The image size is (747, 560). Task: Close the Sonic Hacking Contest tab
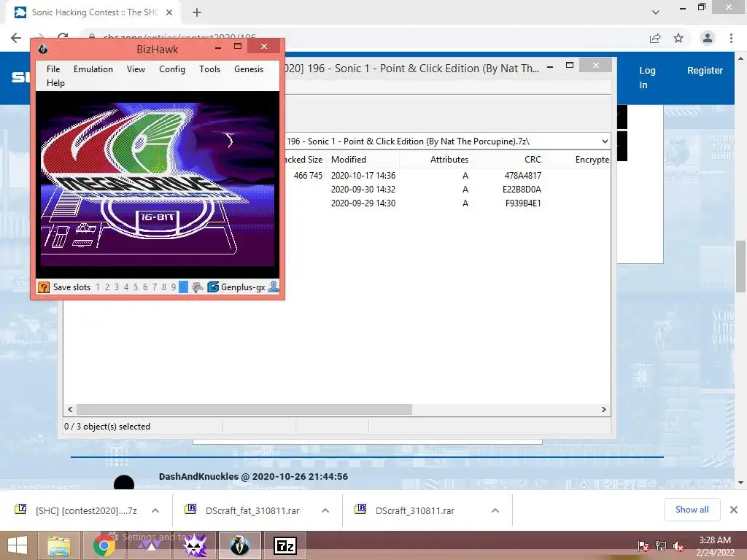[x=169, y=12]
